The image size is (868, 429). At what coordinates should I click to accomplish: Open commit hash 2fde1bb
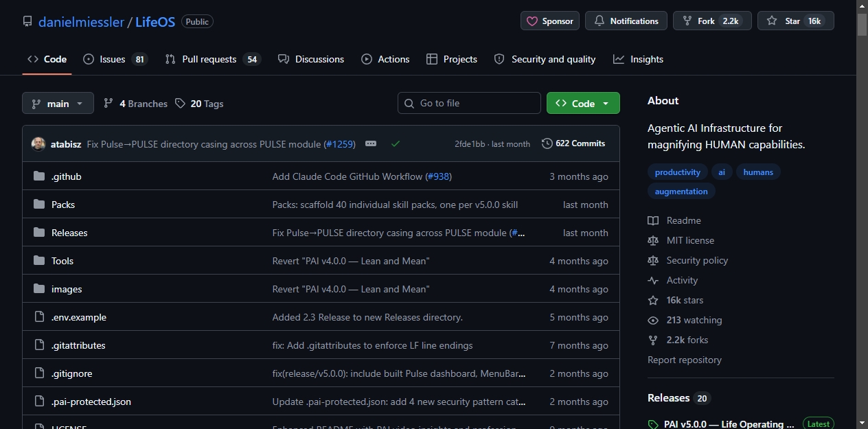tap(470, 144)
